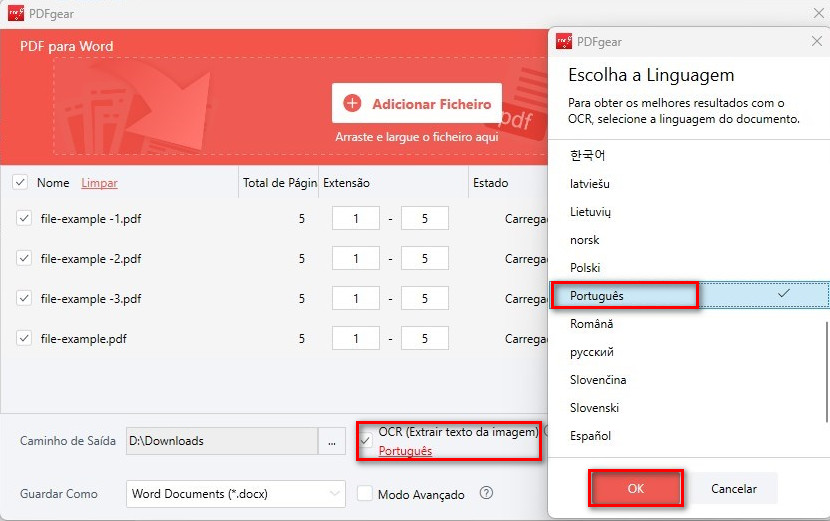
Task: Click the start page field for file-example -2.pdf
Action: click(x=358, y=259)
